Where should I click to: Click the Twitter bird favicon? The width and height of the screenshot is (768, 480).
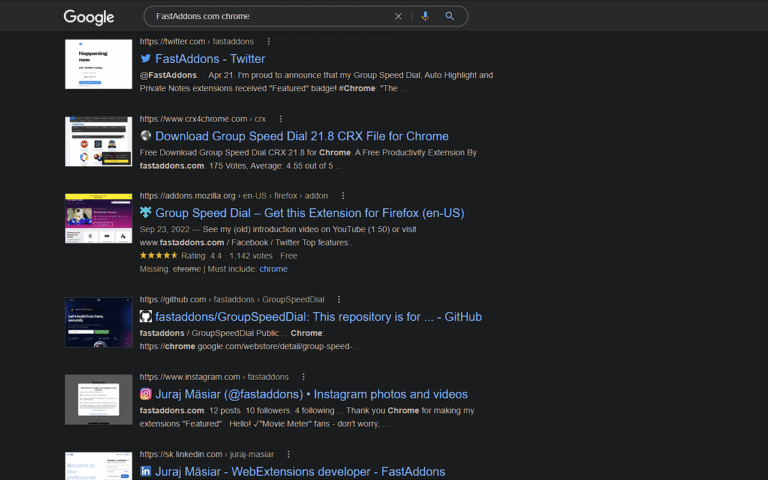(x=145, y=58)
